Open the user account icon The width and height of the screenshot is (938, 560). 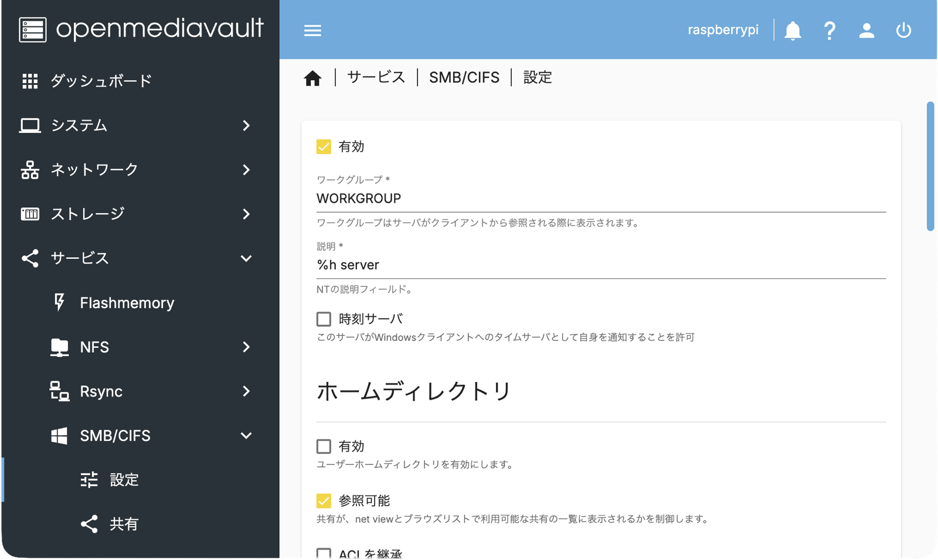point(866,30)
